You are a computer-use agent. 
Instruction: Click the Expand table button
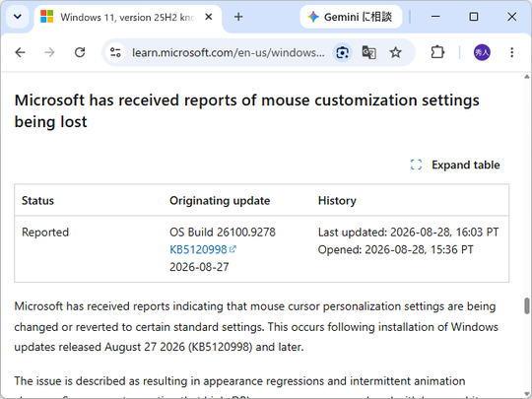click(455, 165)
